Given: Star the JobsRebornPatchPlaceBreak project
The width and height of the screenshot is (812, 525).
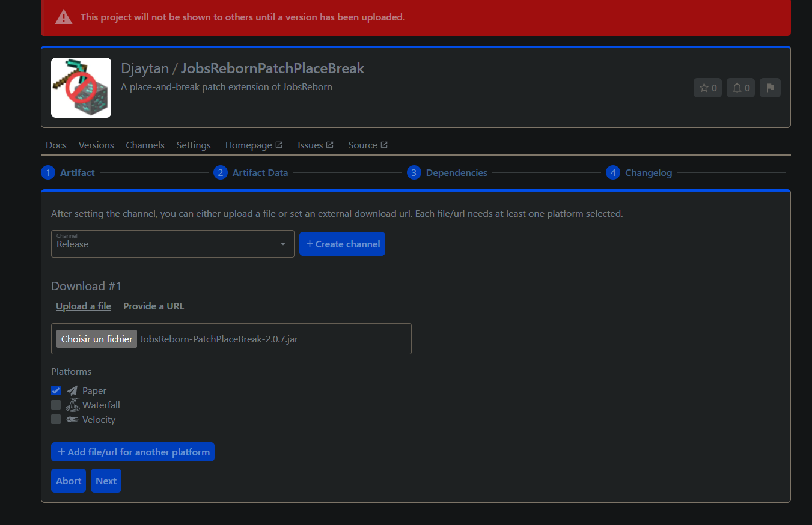Looking at the screenshot, I should 707,88.
